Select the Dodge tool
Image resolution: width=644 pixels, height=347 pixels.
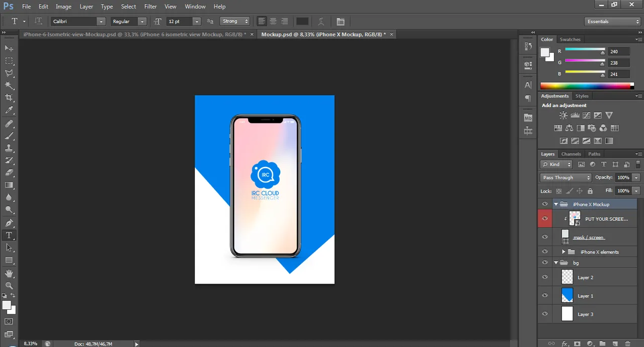(x=9, y=210)
